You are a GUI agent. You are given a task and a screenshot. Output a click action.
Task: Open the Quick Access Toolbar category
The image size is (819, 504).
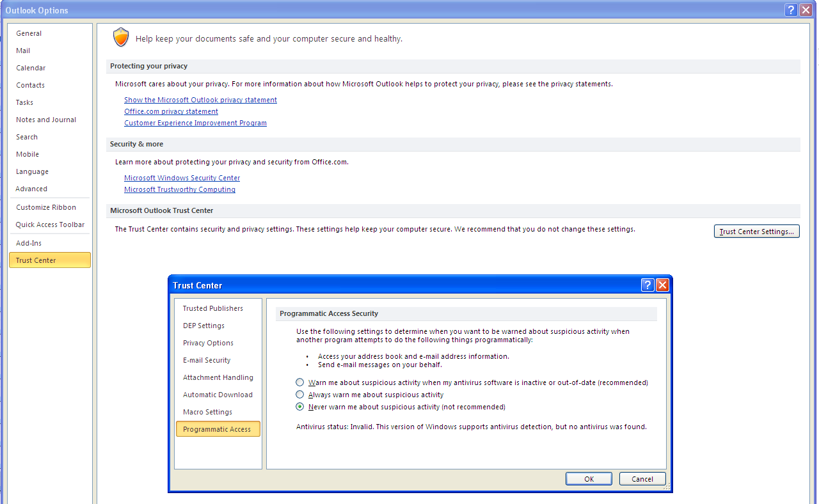pyautogui.click(x=49, y=224)
